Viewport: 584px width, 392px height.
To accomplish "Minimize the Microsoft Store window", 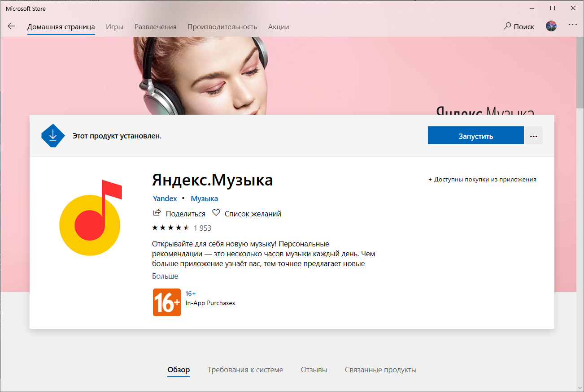I will pos(532,8).
